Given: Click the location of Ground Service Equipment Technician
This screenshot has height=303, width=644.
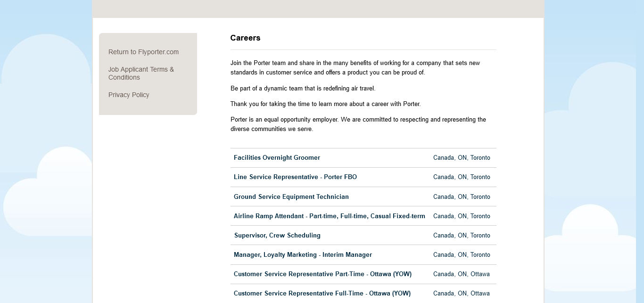Looking at the screenshot, I should point(462,197).
